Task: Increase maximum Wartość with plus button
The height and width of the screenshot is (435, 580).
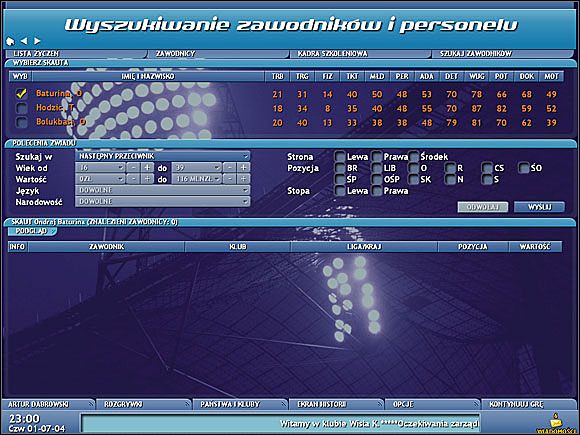Action: coord(243,179)
